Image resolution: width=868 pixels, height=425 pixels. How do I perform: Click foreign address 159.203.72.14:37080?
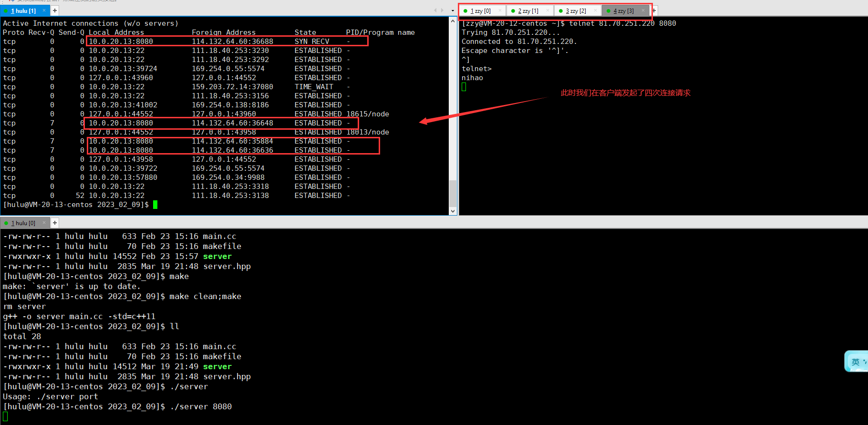[x=233, y=87]
